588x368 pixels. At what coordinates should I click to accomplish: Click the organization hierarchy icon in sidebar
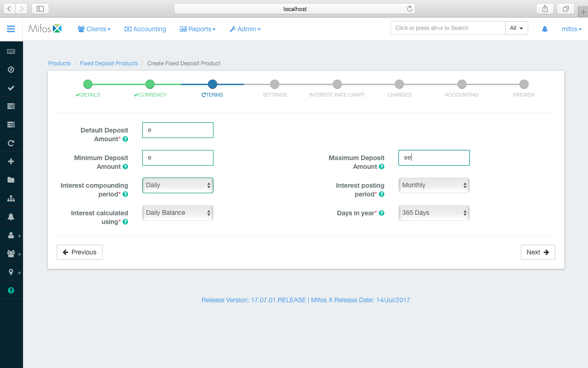(11, 198)
